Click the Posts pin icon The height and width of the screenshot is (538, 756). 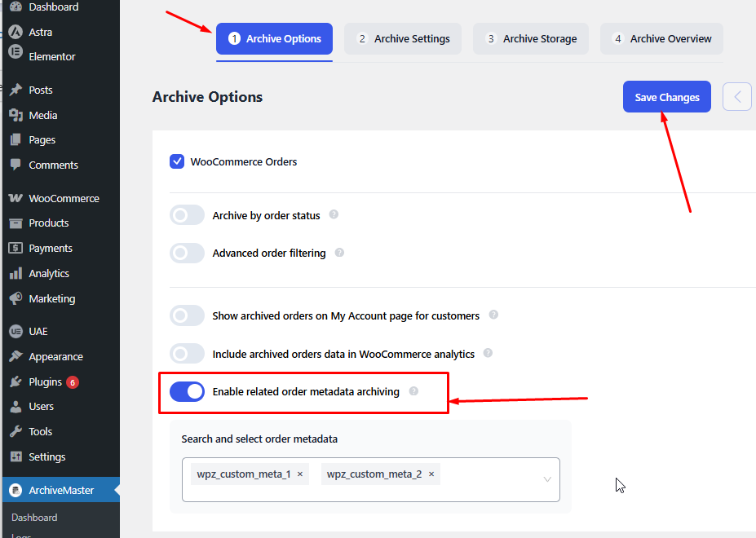16,90
